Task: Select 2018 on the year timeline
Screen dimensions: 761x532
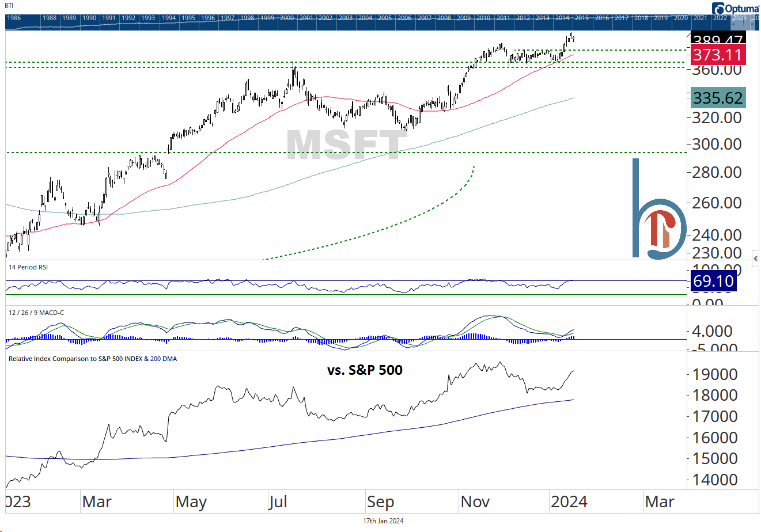Action: tap(641, 18)
